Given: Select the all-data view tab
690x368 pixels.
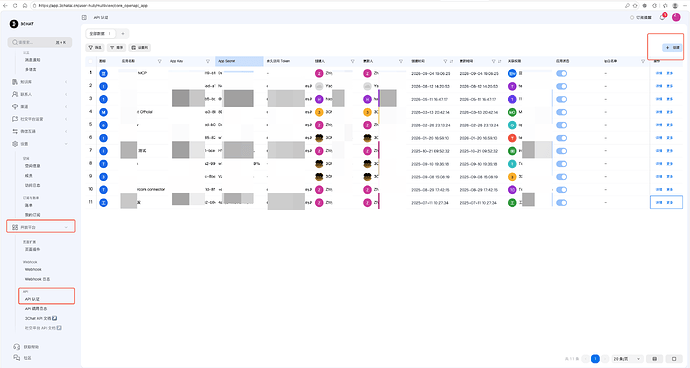Looking at the screenshot, I should pyautogui.click(x=100, y=33).
